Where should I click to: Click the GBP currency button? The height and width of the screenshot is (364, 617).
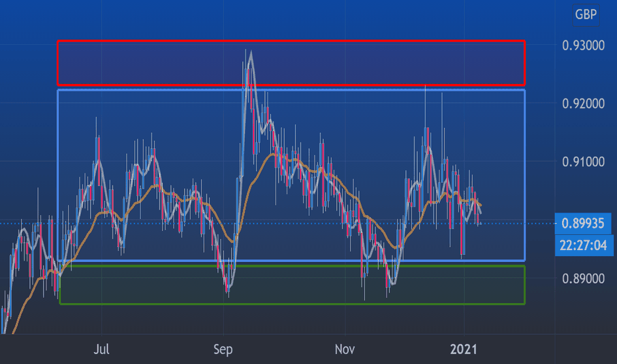pos(585,15)
